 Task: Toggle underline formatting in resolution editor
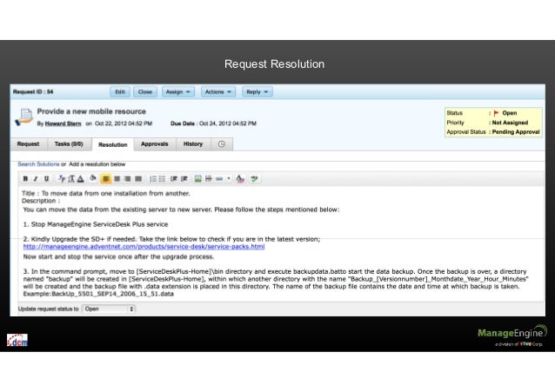pos(46,179)
